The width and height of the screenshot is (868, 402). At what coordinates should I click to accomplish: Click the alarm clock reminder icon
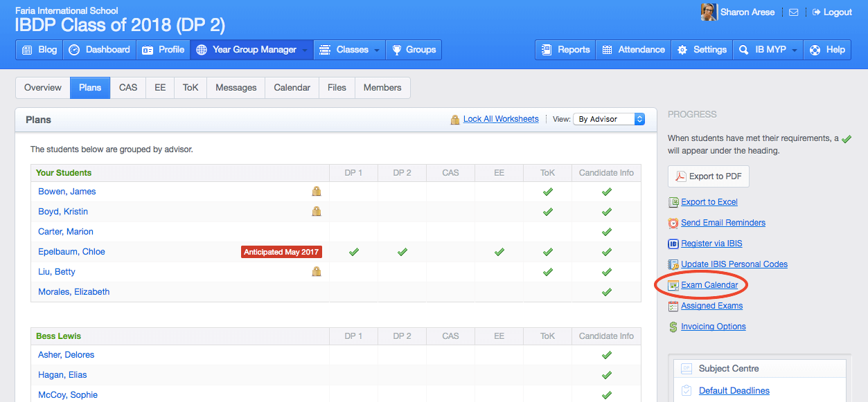point(673,223)
